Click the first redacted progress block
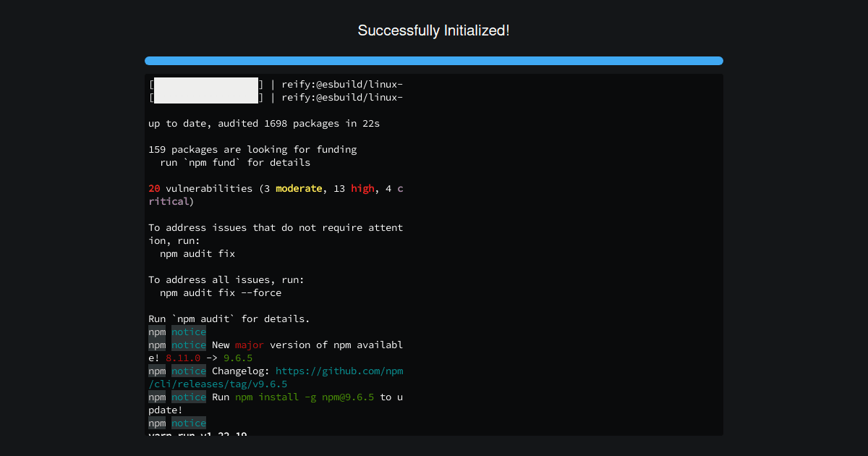 (x=205, y=84)
